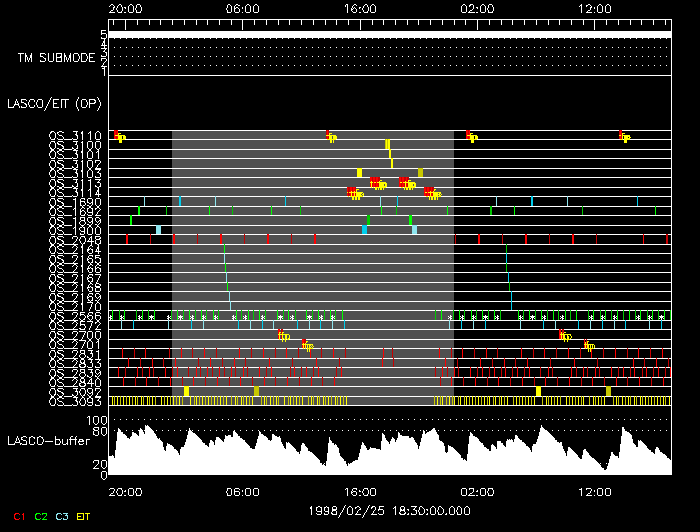Click the red C1 legend label

(x=17, y=516)
